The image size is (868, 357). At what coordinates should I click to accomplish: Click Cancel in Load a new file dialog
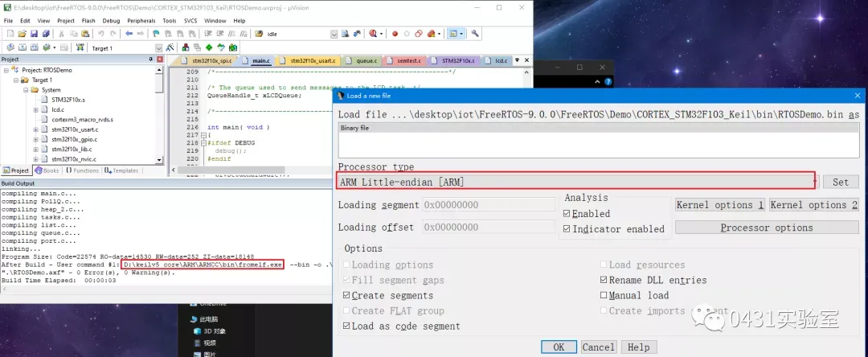pyautogui.click(x=599, y=347)
